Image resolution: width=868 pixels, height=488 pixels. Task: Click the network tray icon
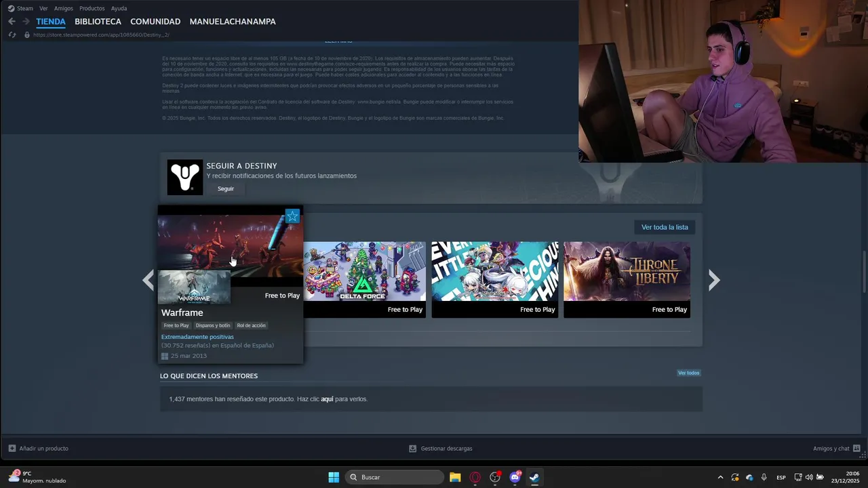[798, 477]
